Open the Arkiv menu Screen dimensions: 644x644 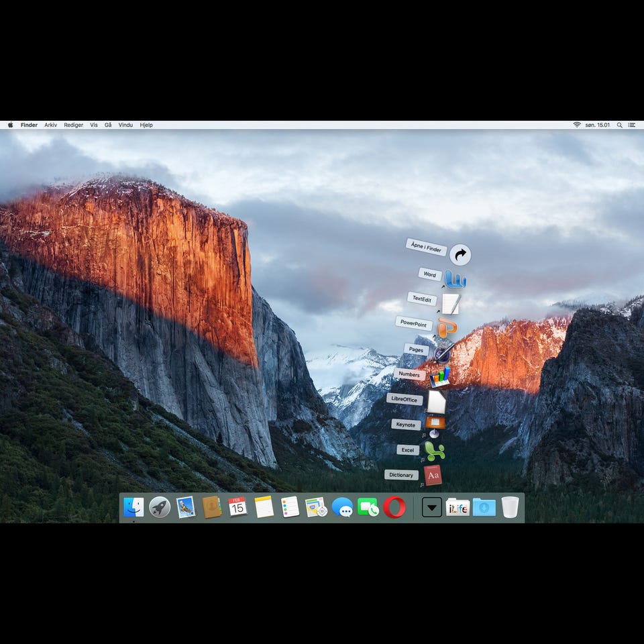tap(51, 125)
